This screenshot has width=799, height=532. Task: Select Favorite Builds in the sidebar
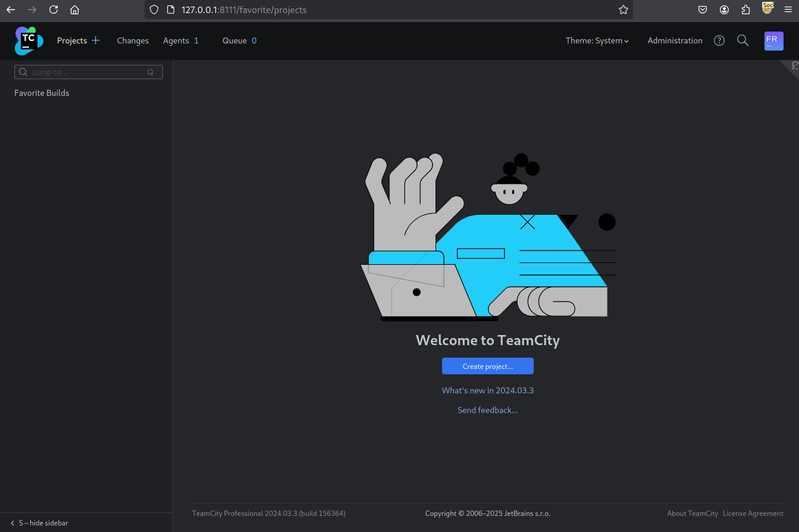pyautogui.click(x=42, y=93)
